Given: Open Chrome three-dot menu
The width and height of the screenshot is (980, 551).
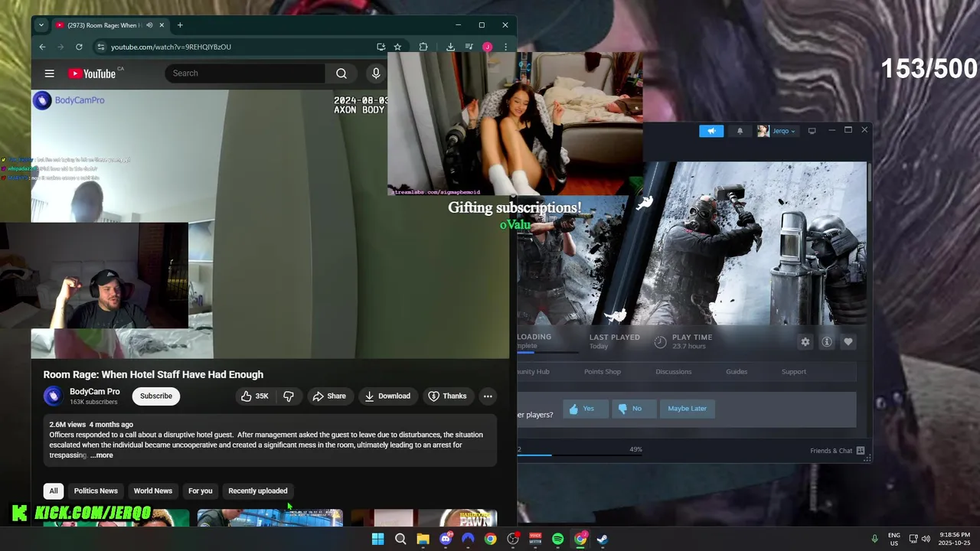Looking at the screenshot, I should coord(505,47).
